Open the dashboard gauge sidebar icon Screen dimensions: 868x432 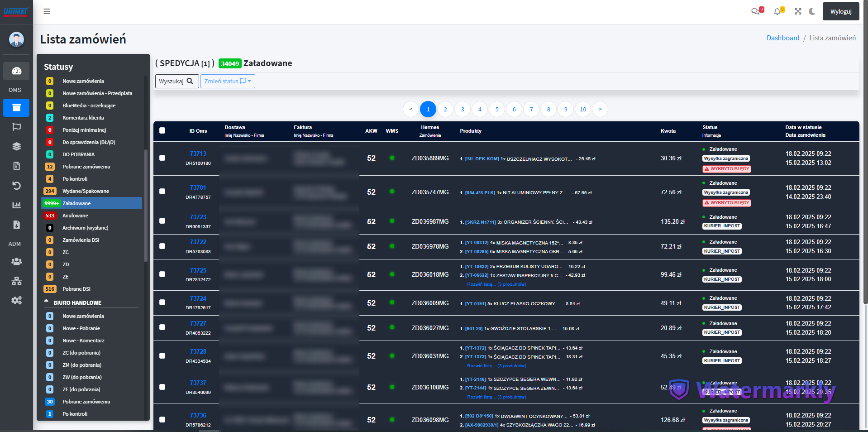coord(16,71)
